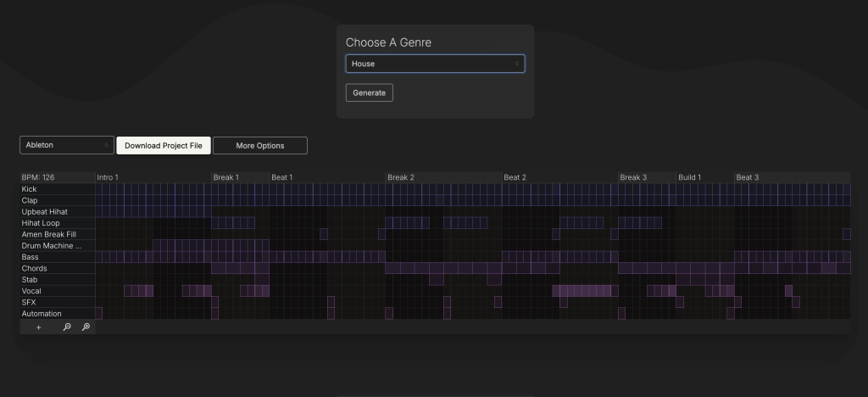Open the Ableton DAW selector dropdown
The height and width of the screenshot is (397, 868).
click(67, 145)
